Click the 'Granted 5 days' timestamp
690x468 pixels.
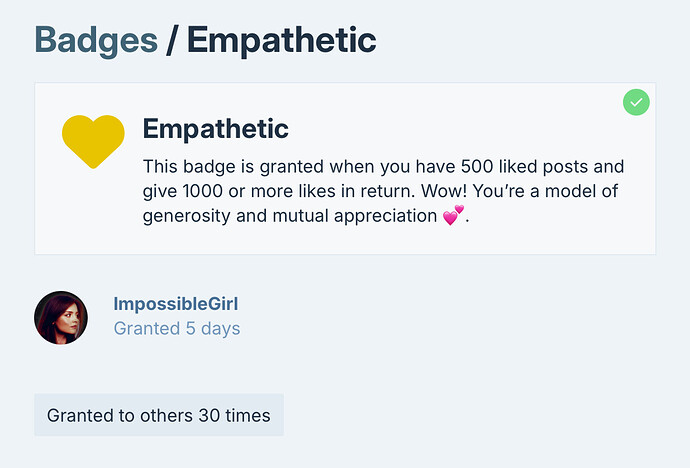(177, 329)
